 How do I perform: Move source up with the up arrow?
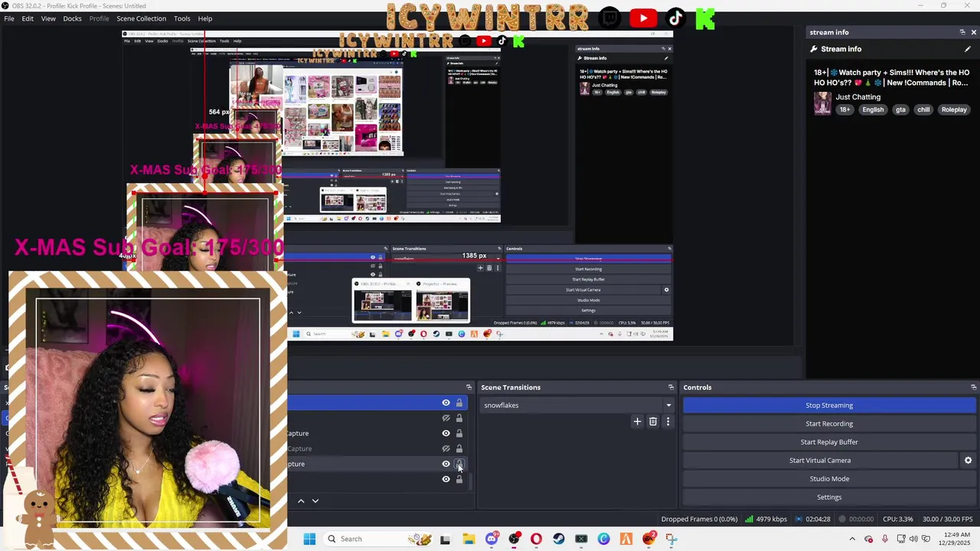[x=301, y=500]
